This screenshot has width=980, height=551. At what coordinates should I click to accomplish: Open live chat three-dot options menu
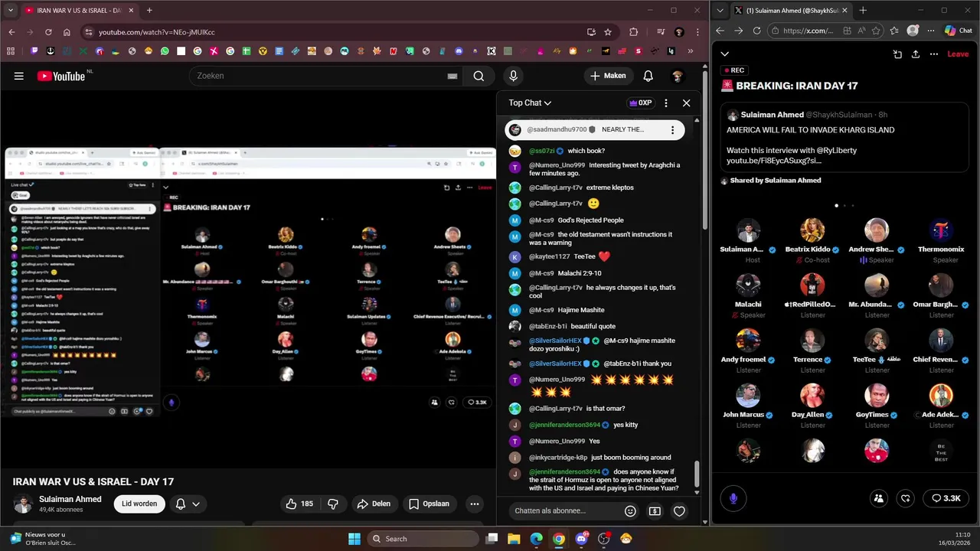(666, 103)
